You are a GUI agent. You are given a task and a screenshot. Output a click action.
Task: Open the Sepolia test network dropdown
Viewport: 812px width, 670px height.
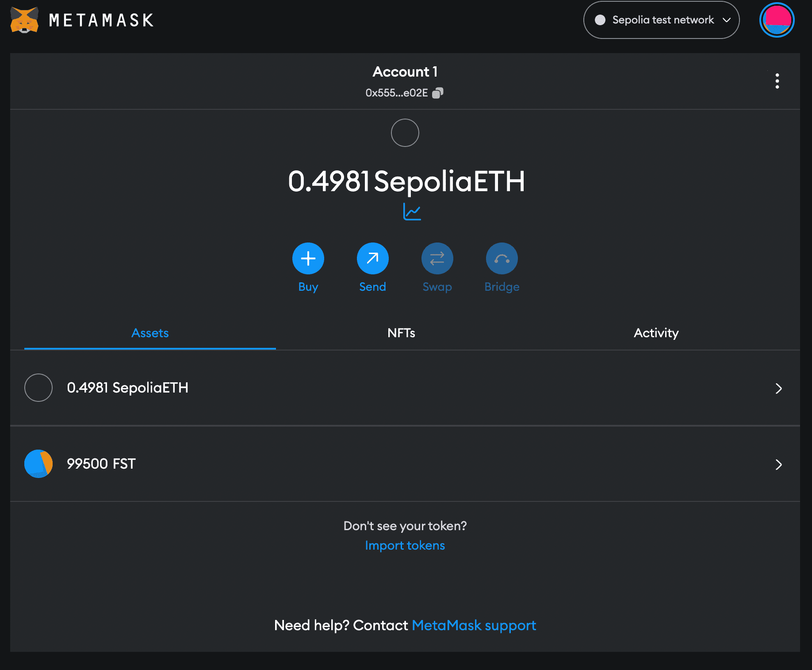[661, 20]
